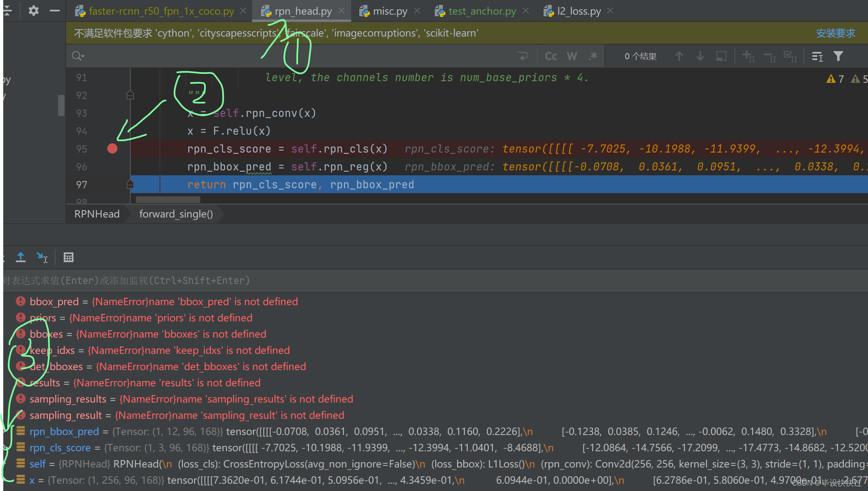Click the previous occurrence up arrow
This screenshot has width=868, height=491.
[x=679, y=56]
